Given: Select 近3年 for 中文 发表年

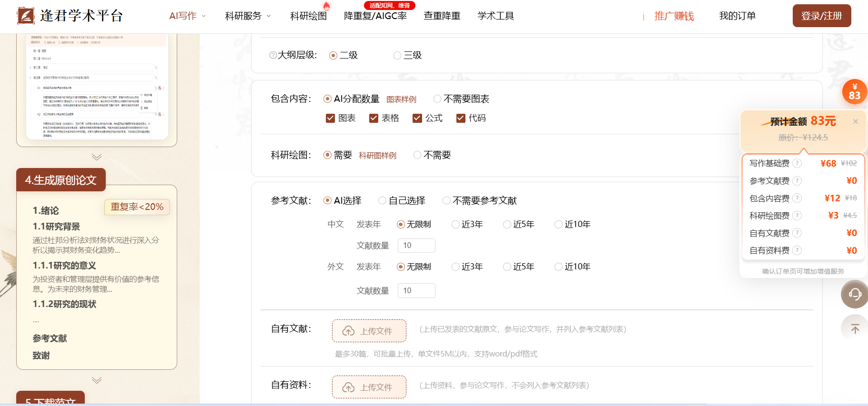Looking at the screenshot, I should [x=467, y=224].
